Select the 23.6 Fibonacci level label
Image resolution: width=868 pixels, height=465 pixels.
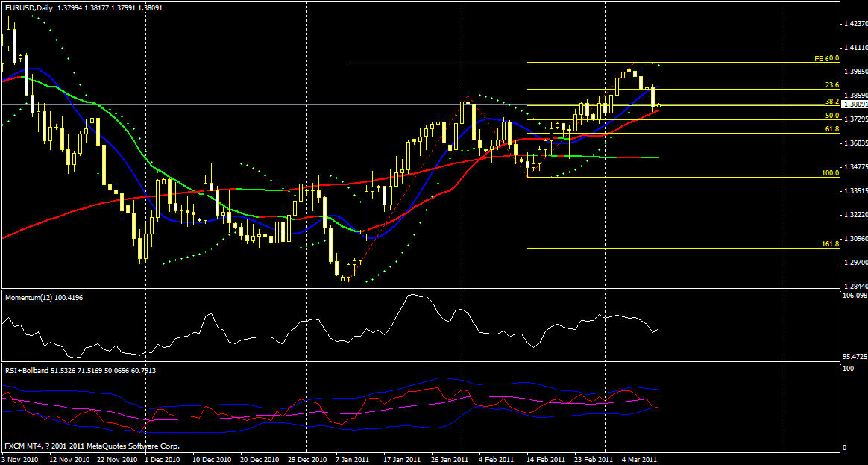pos(832,85)
